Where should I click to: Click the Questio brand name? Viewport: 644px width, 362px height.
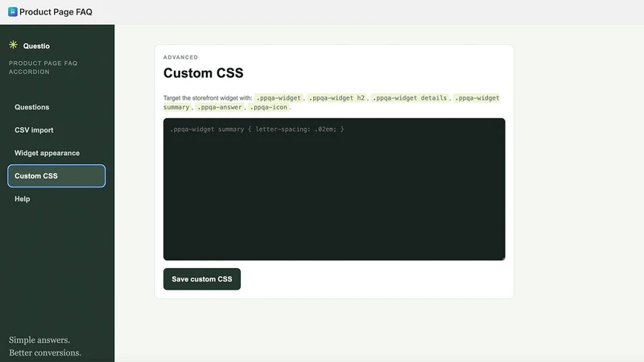tap(36, 46)
